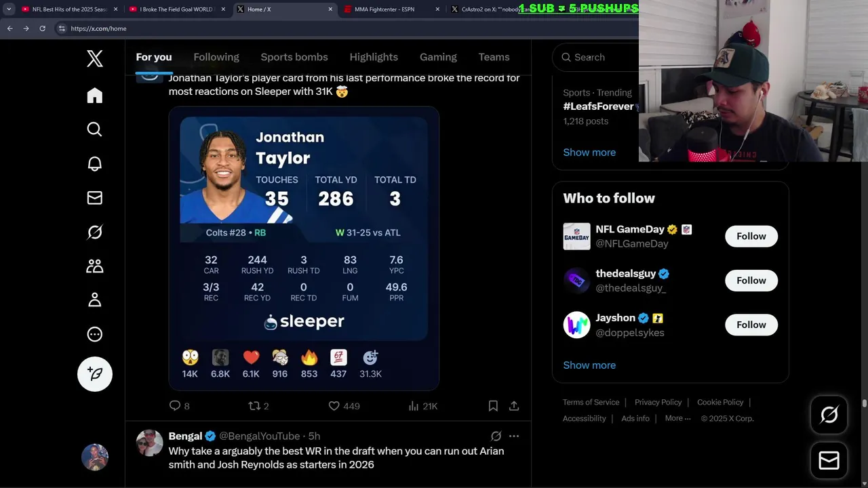Share the Jonathan Taylor post

514,406
